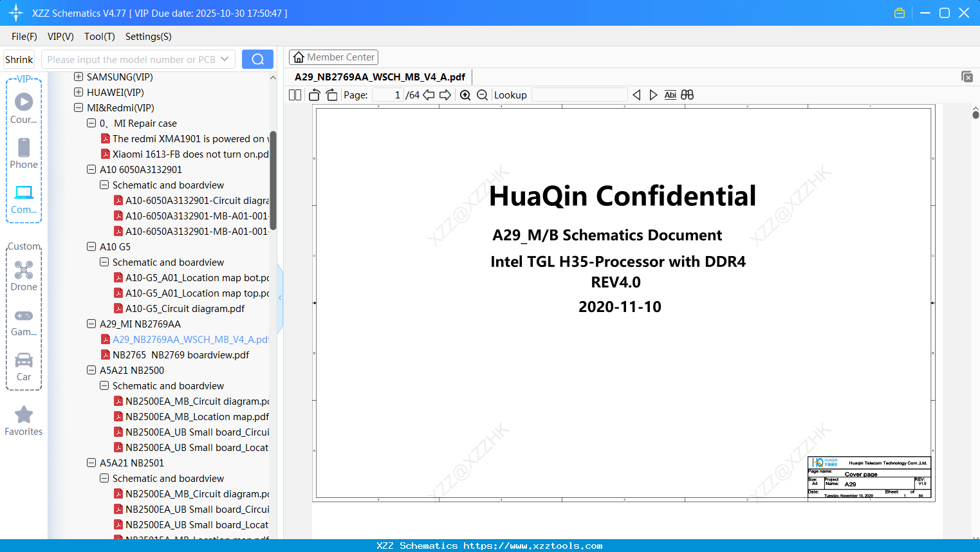
Task: Collapse the MI&Redmi(VIP) node
Action: point(79,108)
